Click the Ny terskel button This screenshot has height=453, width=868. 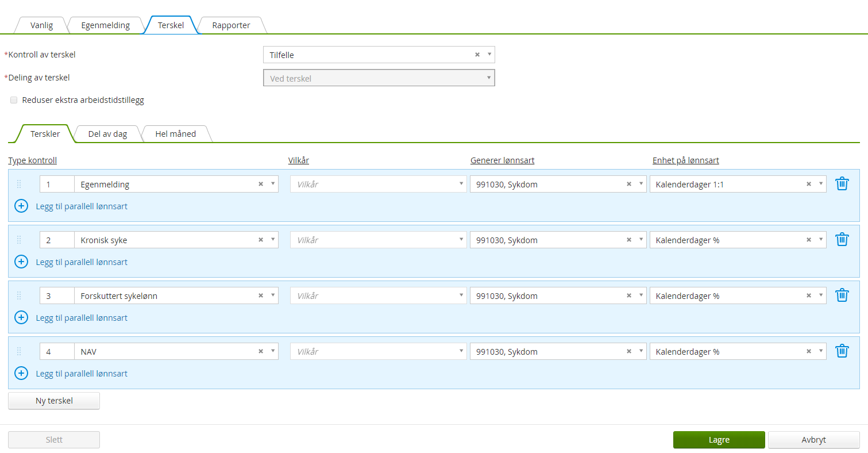pos(54,401)
